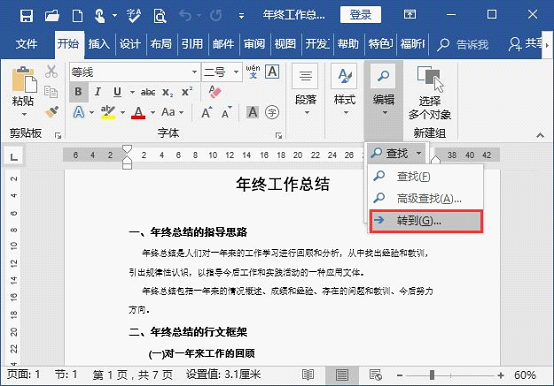Click the Save icon in quick access toolbar
Screen dimensions: 554x386
[26, 16]
